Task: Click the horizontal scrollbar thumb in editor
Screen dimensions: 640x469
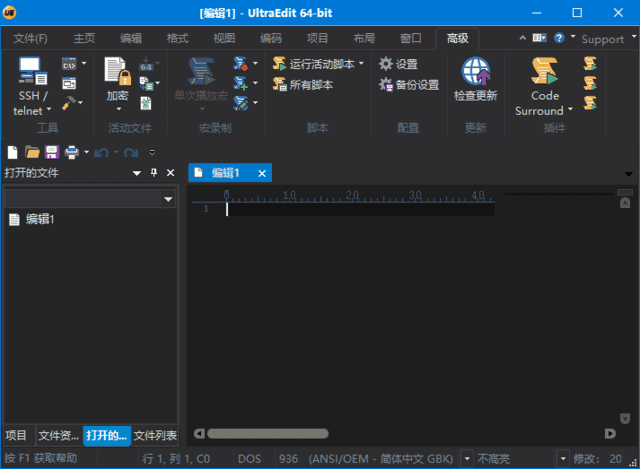Action: coord(253,433)
